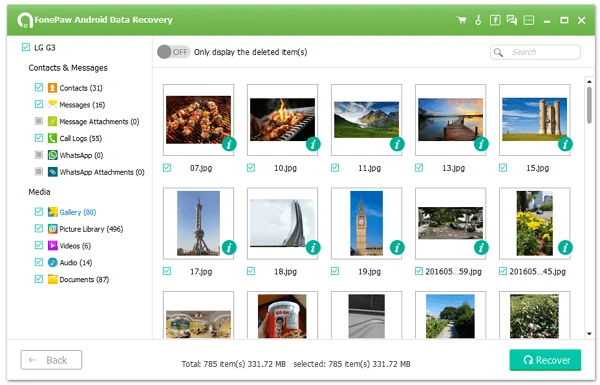The height and width of the screenshot is (385, 600).
Task: Select the Audio (14) category
Action: point(76,263)
